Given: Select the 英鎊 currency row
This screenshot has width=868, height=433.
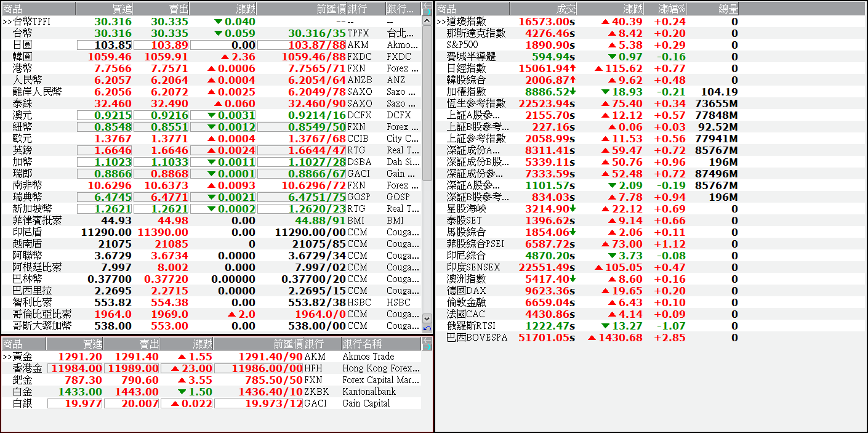Looking at the screenshot, I should (212, 150).
